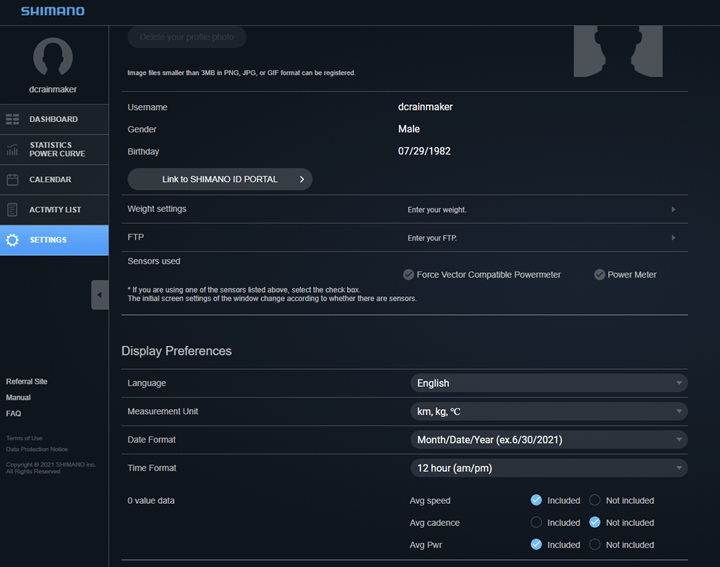720x567 pixels.
Task: Open the Activity List page
Action: (x=54, y=210)
